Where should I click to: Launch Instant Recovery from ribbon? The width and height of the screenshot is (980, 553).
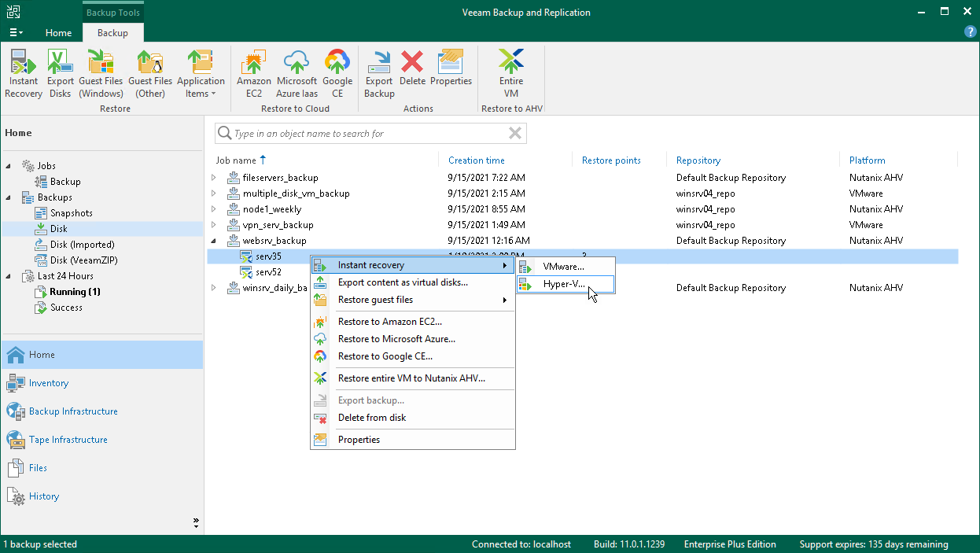point(24,73)
